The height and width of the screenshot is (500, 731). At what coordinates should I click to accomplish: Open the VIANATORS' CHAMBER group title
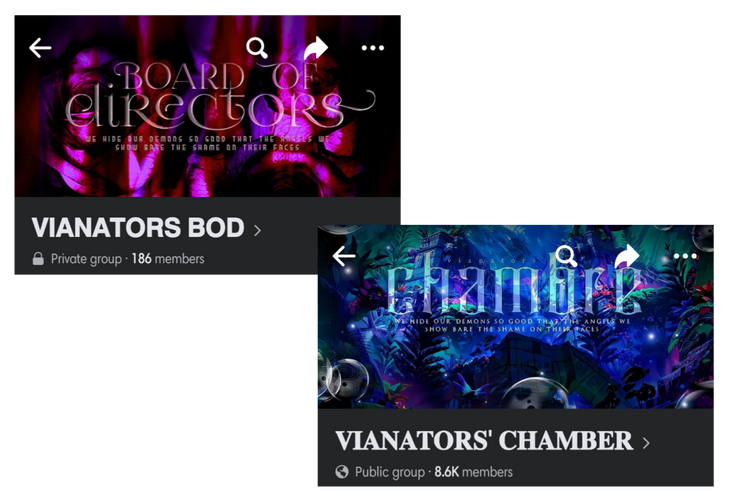(484, 440)
